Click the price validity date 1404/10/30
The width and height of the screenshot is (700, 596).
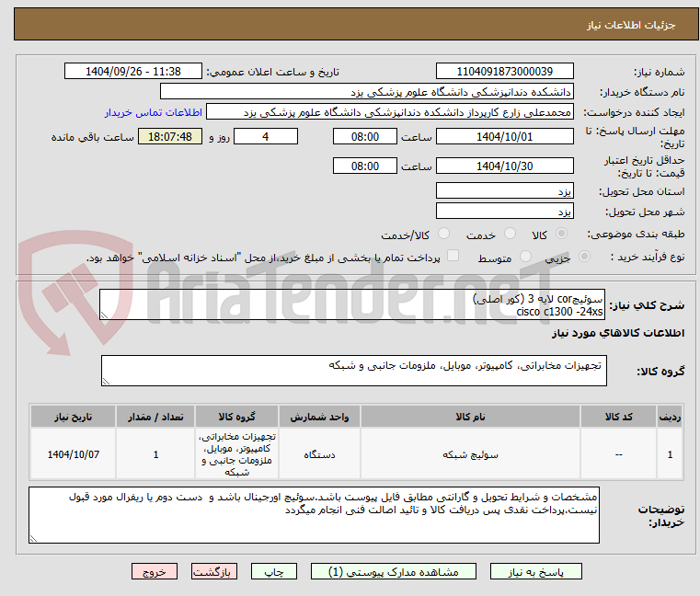[505, 166]
